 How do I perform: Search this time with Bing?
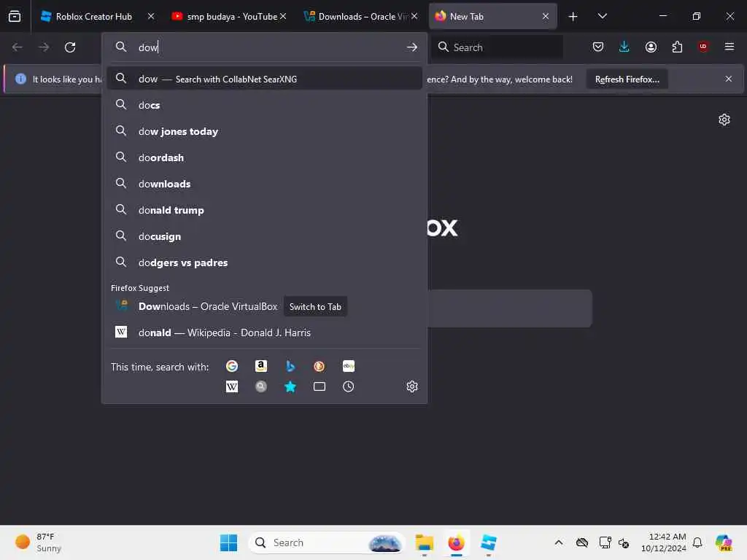click(290, 366)
